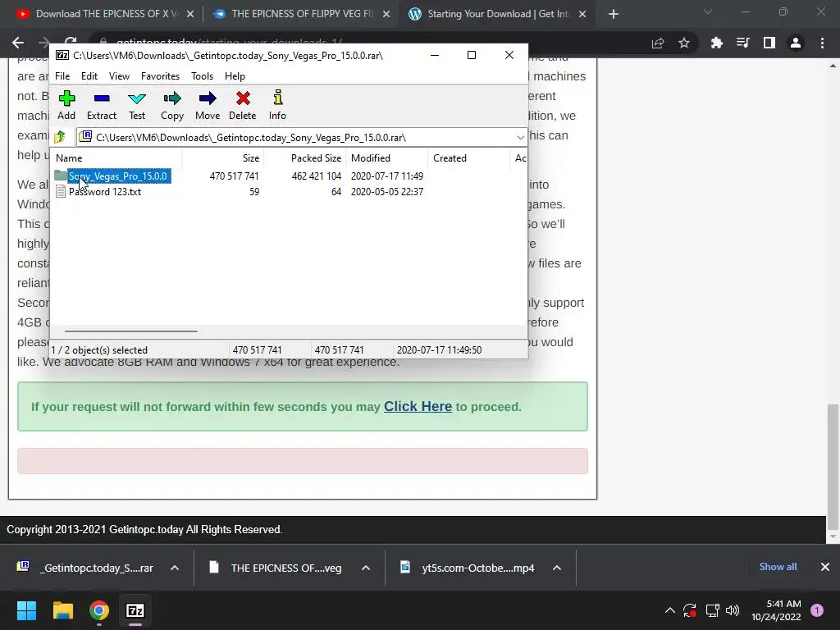Image resolution: width=840 pixels, height=630 pixels.
Task: Click the Chrome share page icon
Action: pyautogui.click(x=658, y=43)
